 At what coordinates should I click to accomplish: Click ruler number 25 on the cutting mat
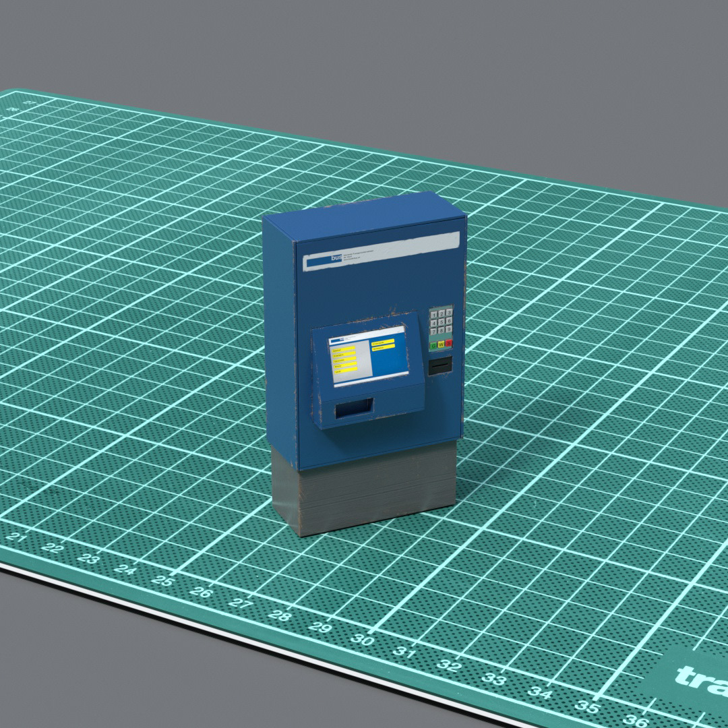(163, 580)
